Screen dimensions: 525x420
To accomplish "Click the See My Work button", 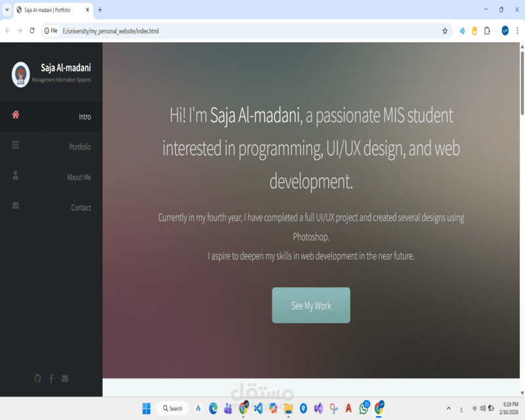I will coord(311,305).
